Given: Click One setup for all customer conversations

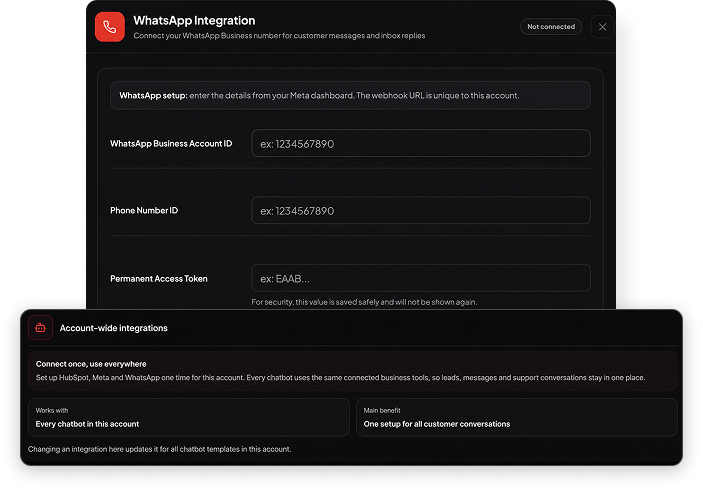Looking at the screenshot, I should click(x=437, y=424).
